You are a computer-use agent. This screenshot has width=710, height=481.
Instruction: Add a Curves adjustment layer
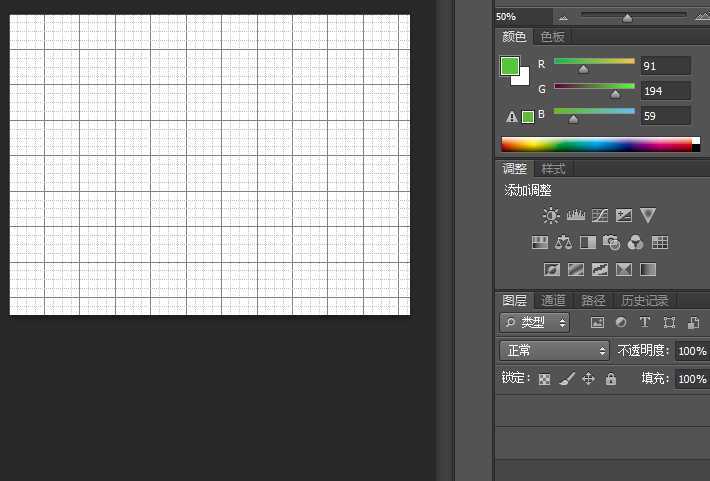pyautogui.click(x=600, y=215)
